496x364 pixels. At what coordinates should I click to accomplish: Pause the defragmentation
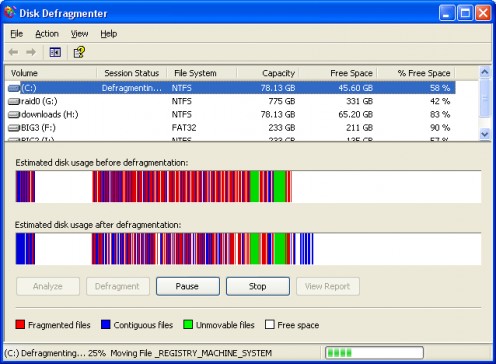[188, 286]
